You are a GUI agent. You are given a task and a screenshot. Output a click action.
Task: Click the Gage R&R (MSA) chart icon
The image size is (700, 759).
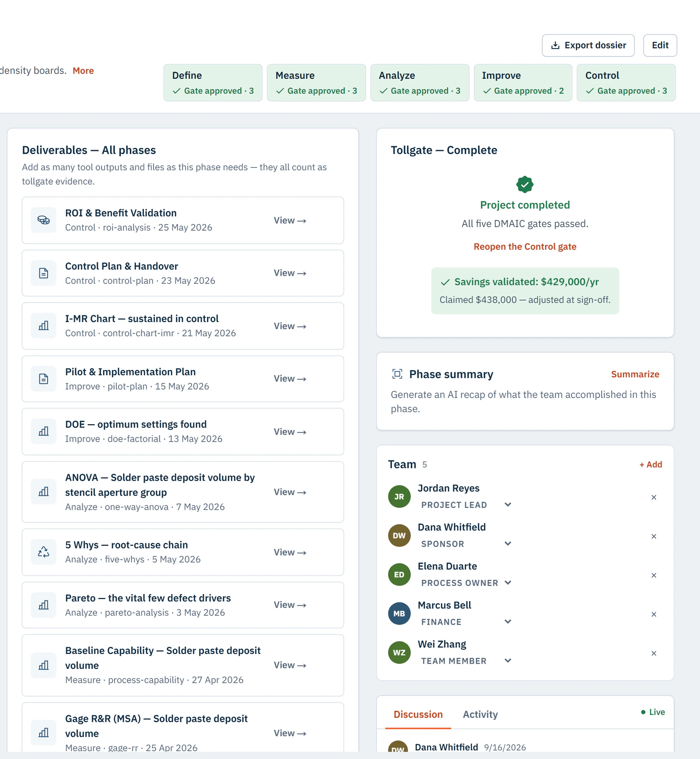click(43, 733)
